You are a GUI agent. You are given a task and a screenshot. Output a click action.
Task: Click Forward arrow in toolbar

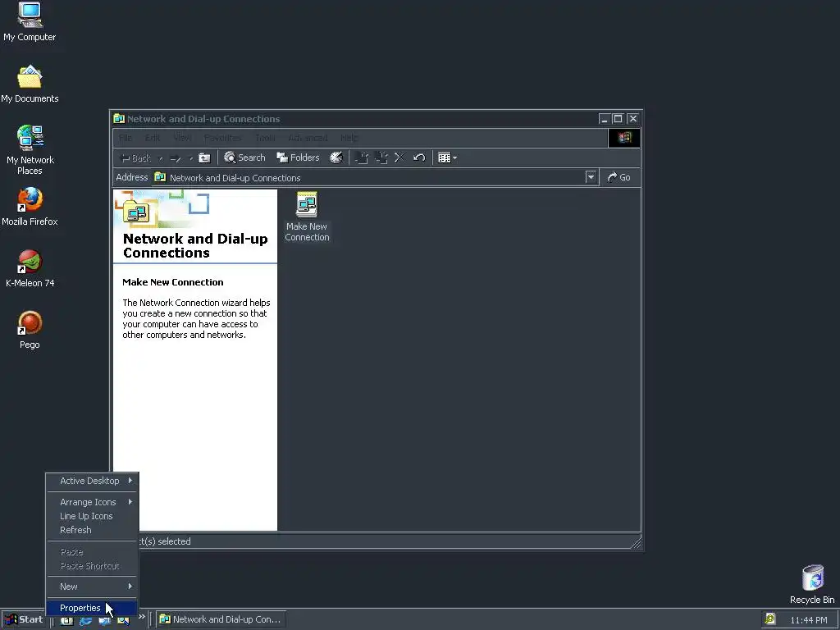pos(176,158)
